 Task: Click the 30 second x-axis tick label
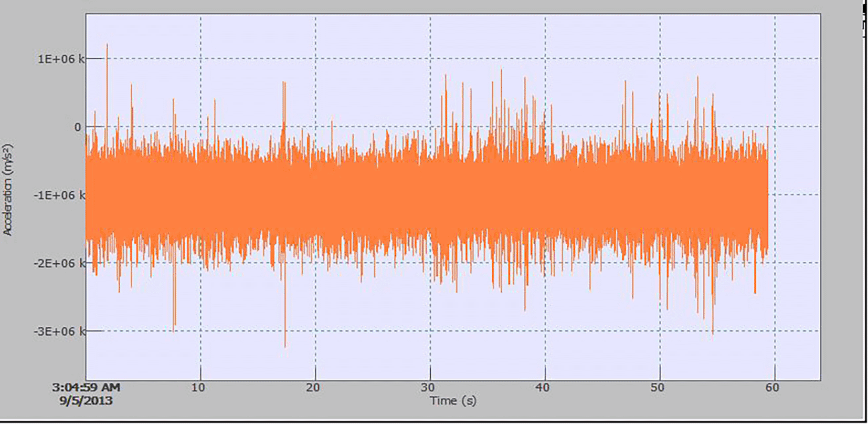tap(428, 388)
